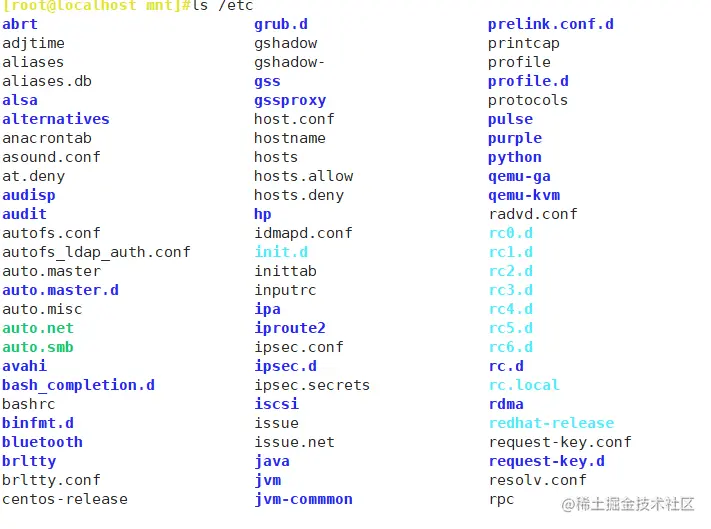Click the printcap file
This screenshot has width=711, height=529.
(x=524, y=44)
